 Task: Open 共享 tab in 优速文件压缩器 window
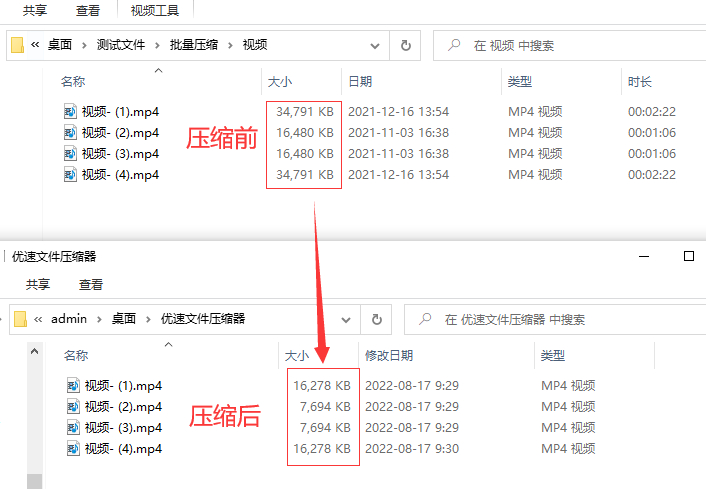coord(38,284)
